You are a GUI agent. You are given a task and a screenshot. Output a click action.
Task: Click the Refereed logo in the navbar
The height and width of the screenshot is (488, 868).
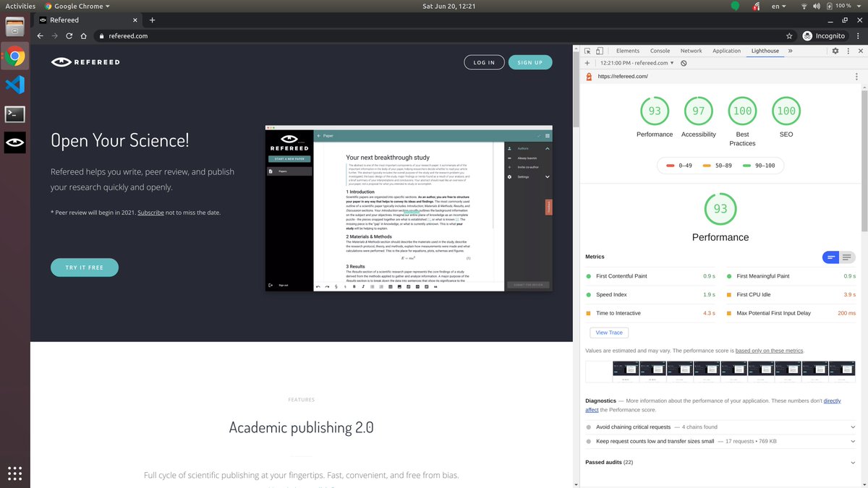click(x=85, y=62)
